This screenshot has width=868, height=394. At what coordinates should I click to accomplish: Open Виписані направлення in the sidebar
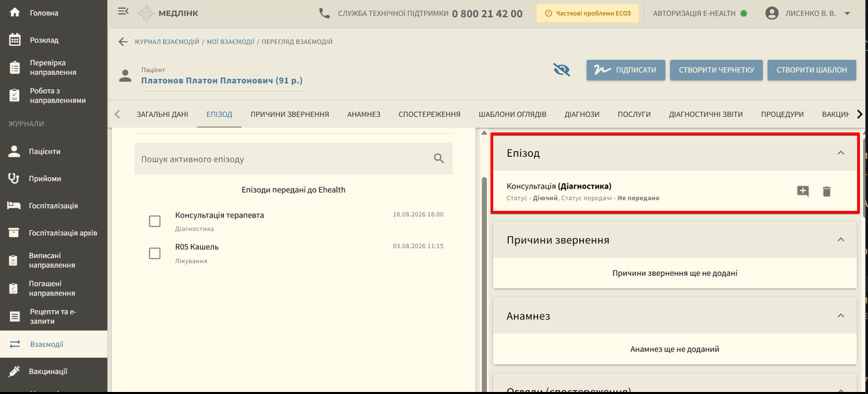53,260
